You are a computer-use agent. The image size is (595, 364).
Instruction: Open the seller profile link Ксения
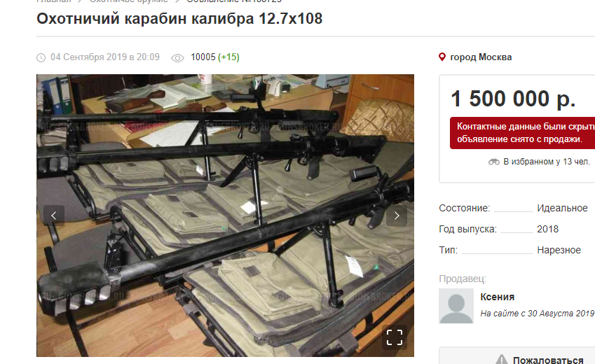click(x=497, y=297)
